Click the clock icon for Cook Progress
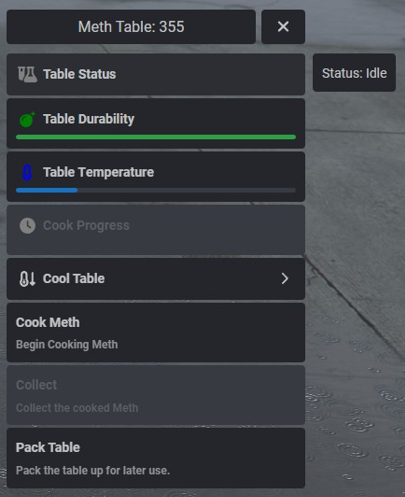Image resolution: width=405 pixels, height=497 pixels. [27, 226]
